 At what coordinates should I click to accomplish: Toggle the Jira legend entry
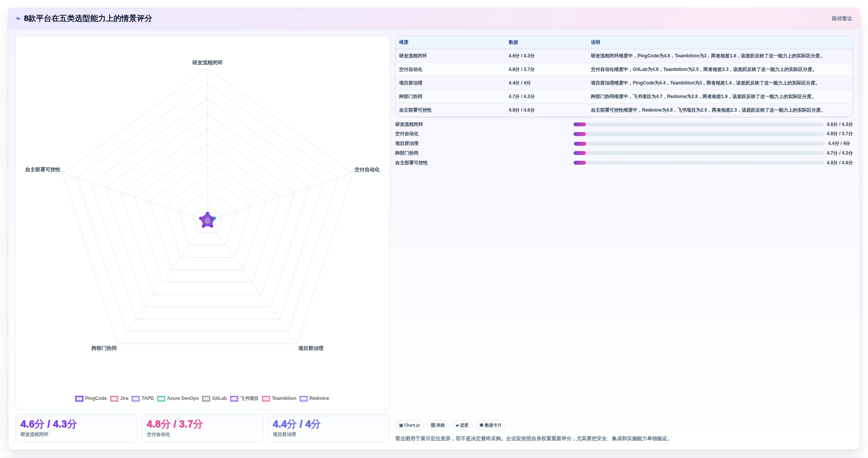click(119, 398)
